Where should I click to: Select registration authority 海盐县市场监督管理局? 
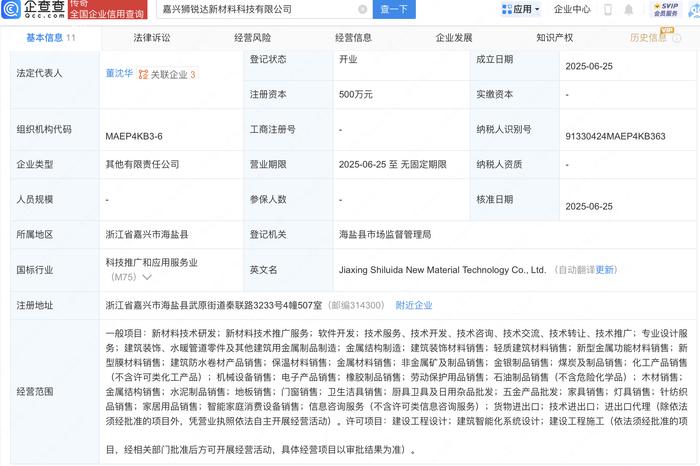click(385, 235)
